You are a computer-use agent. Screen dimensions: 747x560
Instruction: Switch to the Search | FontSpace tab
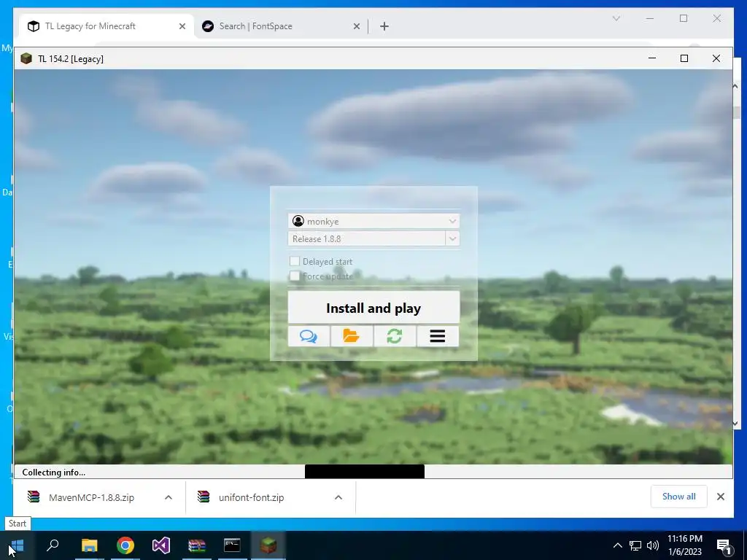coord(281,26)
